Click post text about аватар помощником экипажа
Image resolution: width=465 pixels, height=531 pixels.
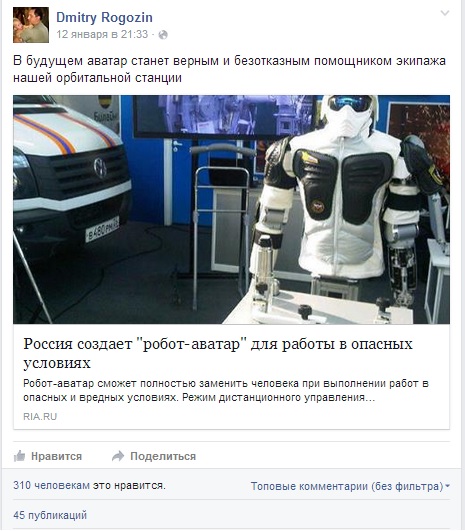(x=229, y=69)
